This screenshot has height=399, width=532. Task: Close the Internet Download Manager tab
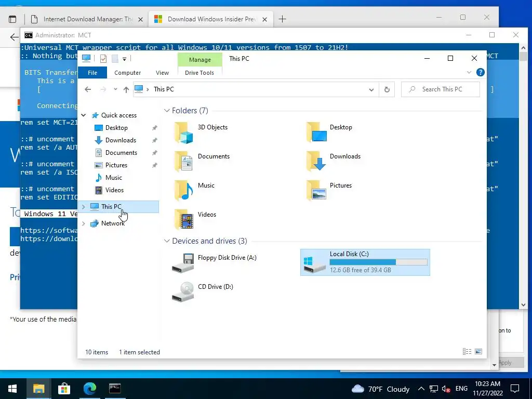tap(140, 20)
